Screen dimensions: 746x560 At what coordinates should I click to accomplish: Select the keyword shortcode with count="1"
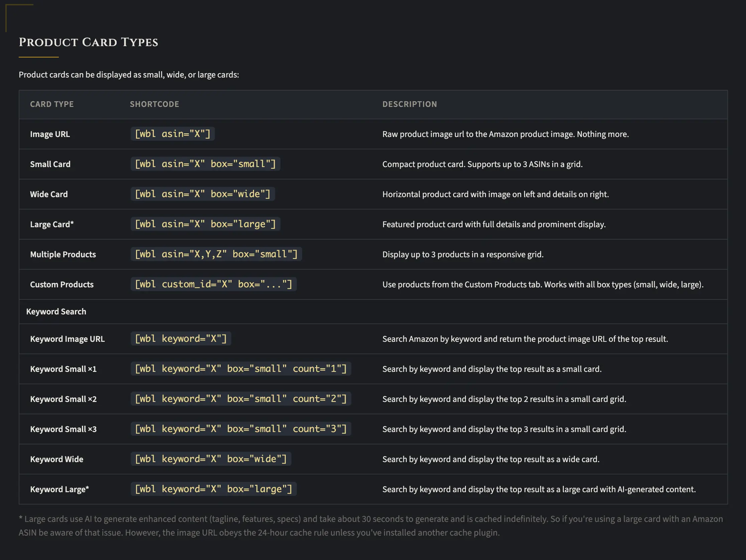point(240,369)
